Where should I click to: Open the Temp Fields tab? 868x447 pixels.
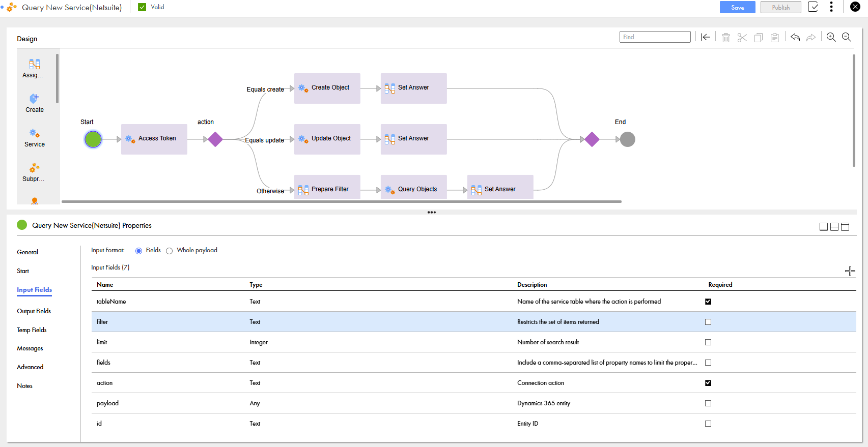tap(32, 330)
